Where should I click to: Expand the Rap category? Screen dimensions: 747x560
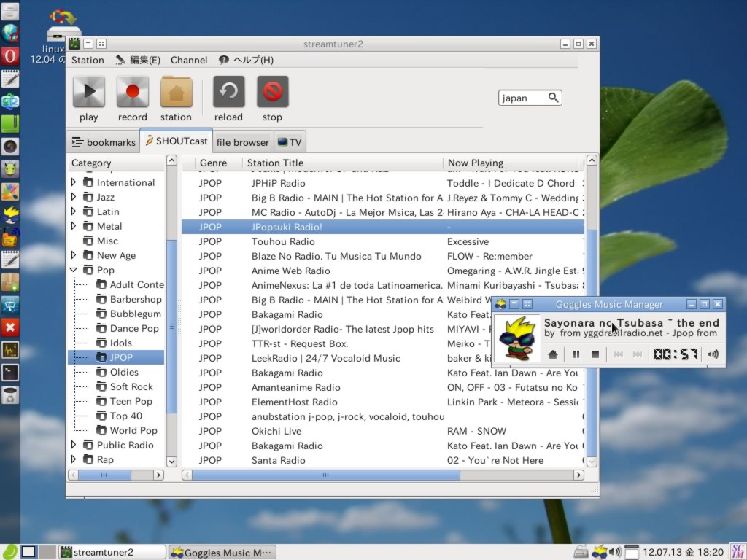(74, 459)
